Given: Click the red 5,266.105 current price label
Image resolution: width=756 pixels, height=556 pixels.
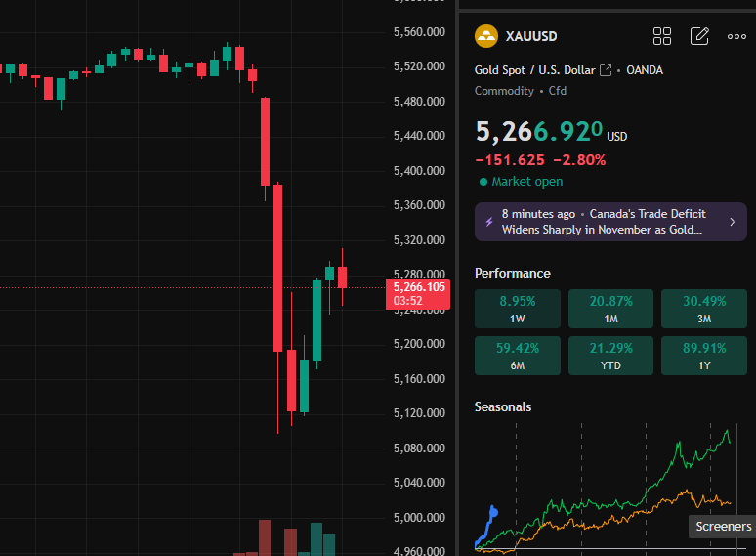Looking at the screenshot, I should coord(418,294).
